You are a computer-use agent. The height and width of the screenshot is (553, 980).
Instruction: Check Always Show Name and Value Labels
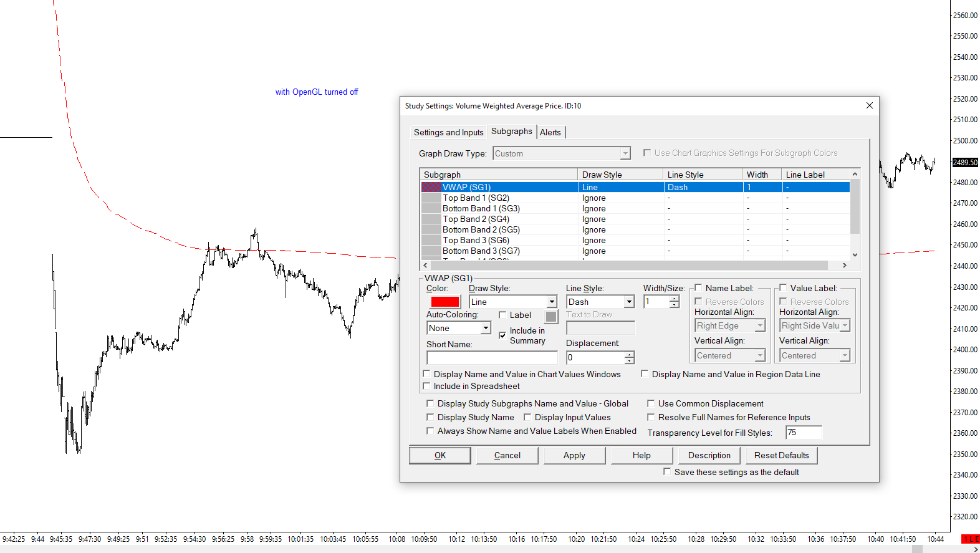430,431
